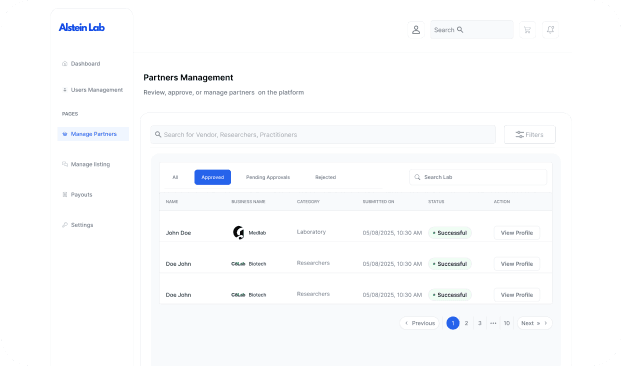
Task: Click John Doe's submitted date cell
Action: click(x=392, y=233)
